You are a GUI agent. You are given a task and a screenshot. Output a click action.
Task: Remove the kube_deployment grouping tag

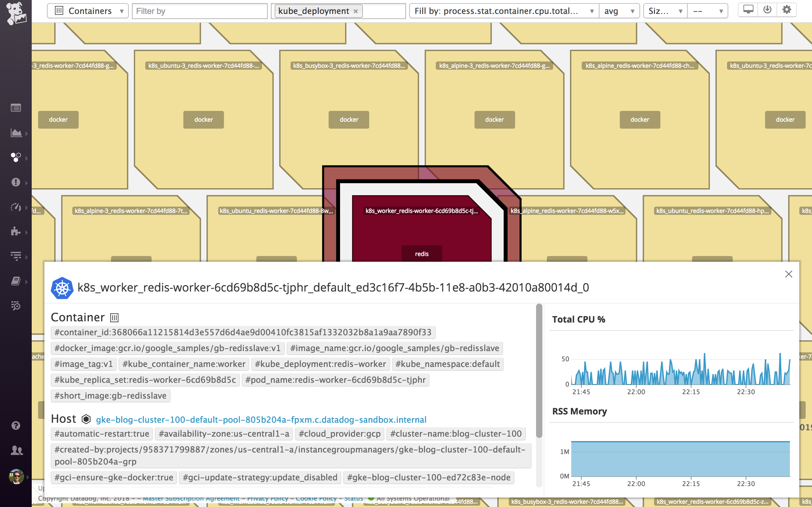click(x=356, y=11)
